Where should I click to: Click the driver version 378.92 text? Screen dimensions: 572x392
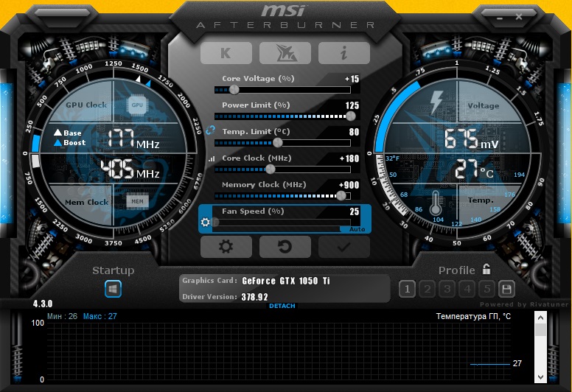254,297
